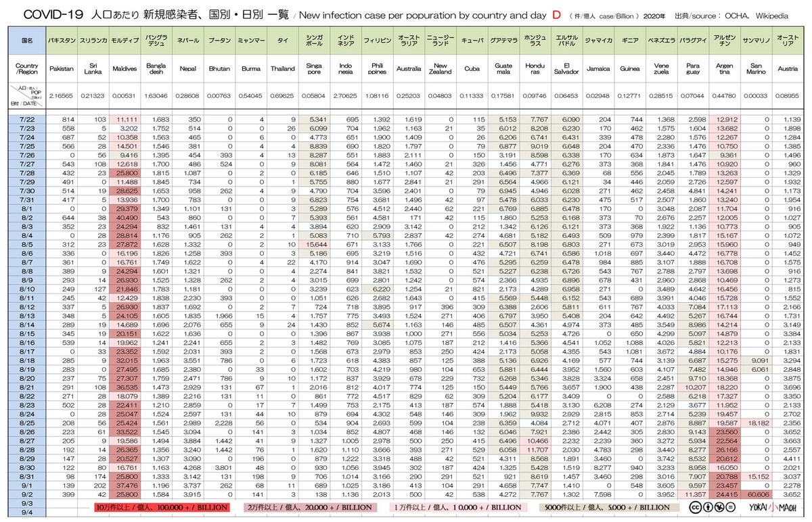Select the English Philippines column header
812x522 pixels.
pos(377,68)
